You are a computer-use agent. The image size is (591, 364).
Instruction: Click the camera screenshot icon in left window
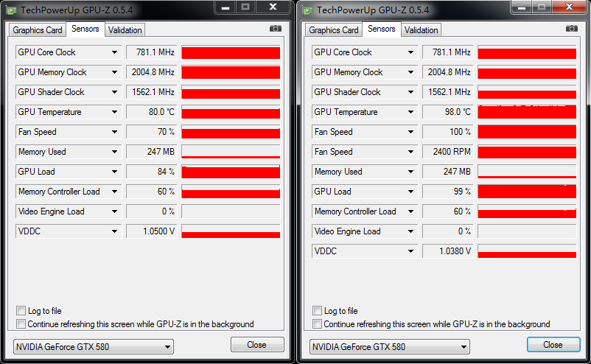[275, 29]
